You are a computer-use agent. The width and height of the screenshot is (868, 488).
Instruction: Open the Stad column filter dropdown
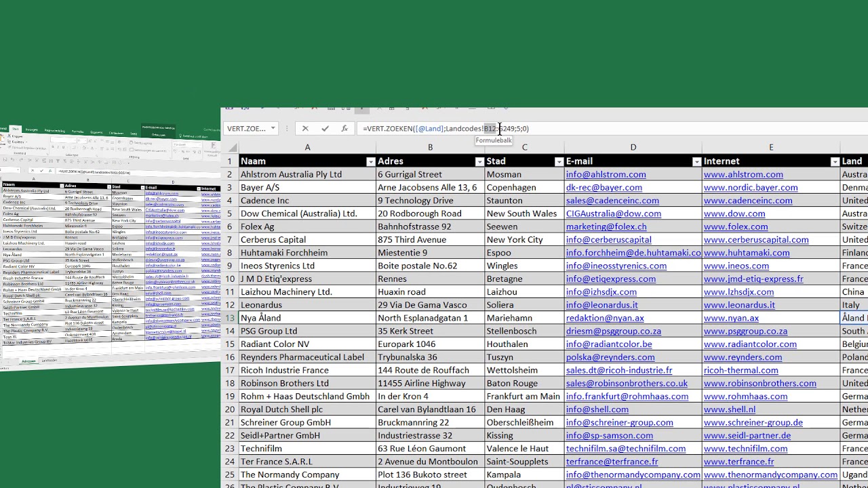(559, 161)
